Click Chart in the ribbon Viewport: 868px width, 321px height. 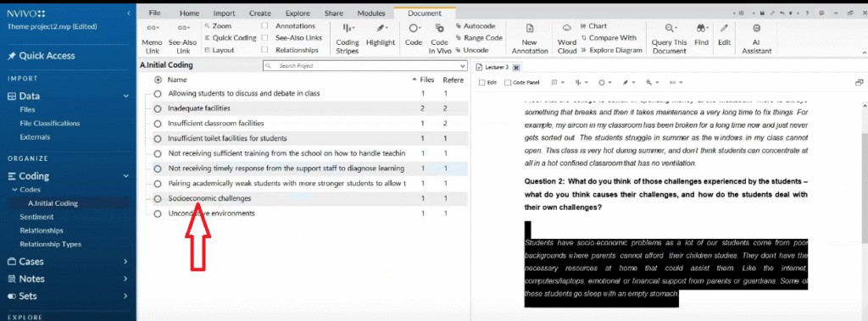pos(594,26)
